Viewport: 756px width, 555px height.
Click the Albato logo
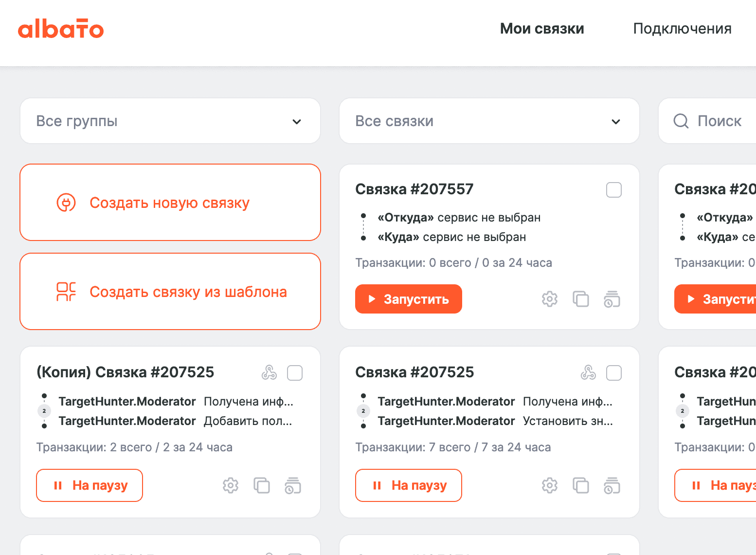(61, 29)
